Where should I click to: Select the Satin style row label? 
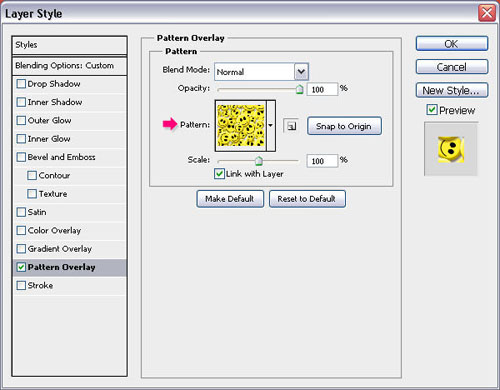point(37,212)
